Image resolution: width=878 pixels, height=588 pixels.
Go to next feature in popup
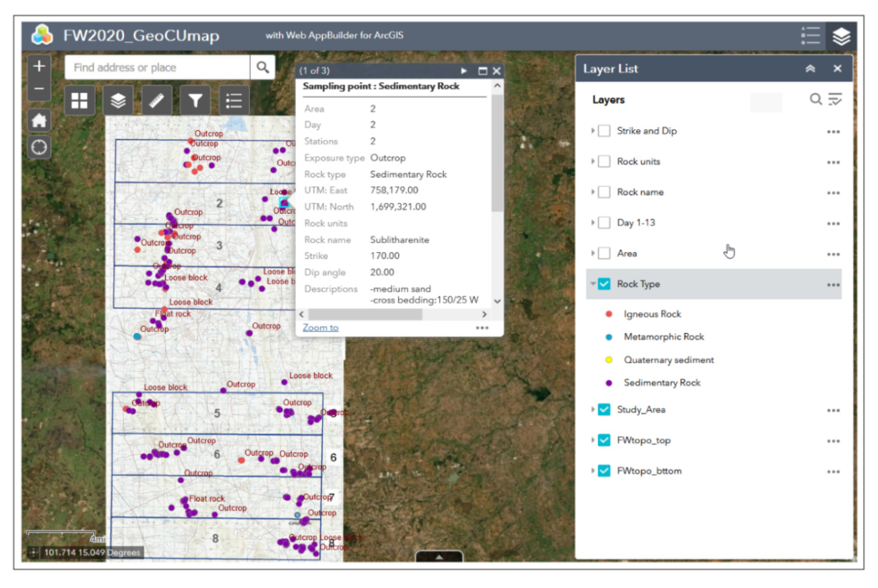(464, 71)
